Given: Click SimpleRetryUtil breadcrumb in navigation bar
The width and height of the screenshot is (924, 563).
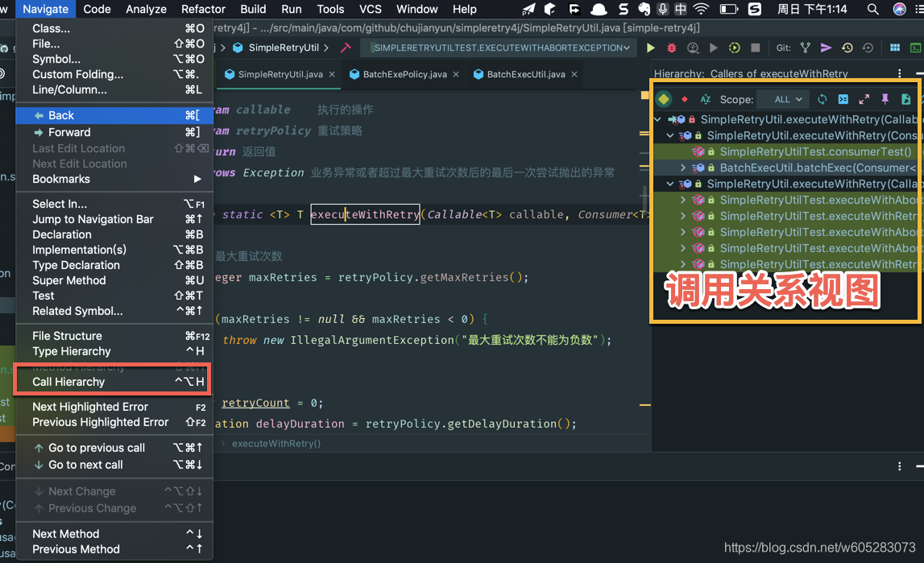Looking at the screenshot, I should coord(284,48).
